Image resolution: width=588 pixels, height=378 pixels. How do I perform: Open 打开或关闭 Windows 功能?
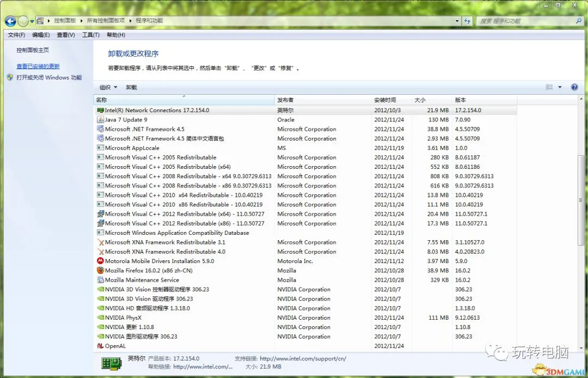coord(49,78)
